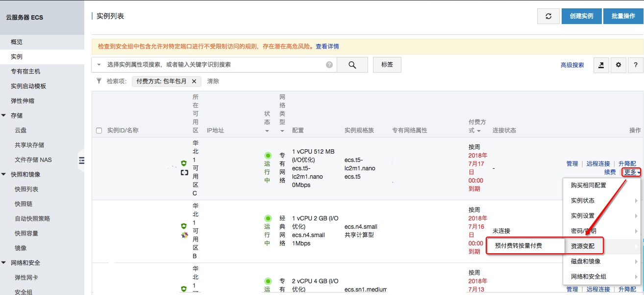Viewport: 644px width, 295px height.
Task: Click the 批量操作 button
Action: coord(623,16)
